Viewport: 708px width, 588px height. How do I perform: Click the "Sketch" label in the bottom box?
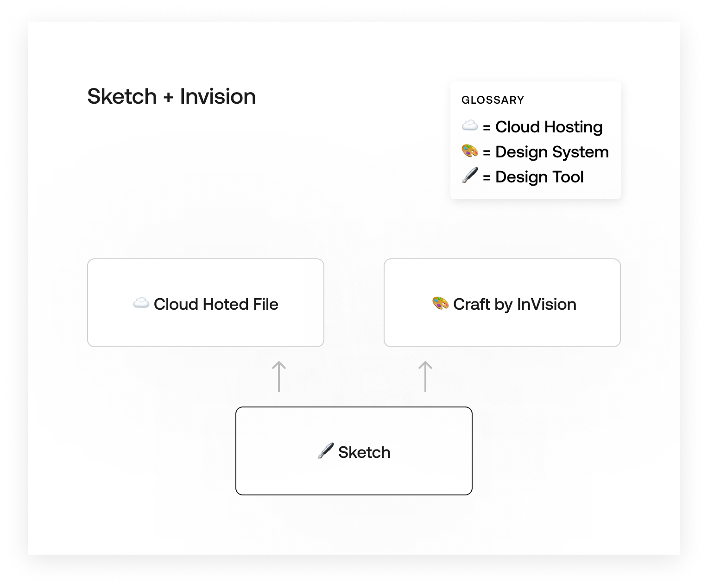[x=364, y=452]
